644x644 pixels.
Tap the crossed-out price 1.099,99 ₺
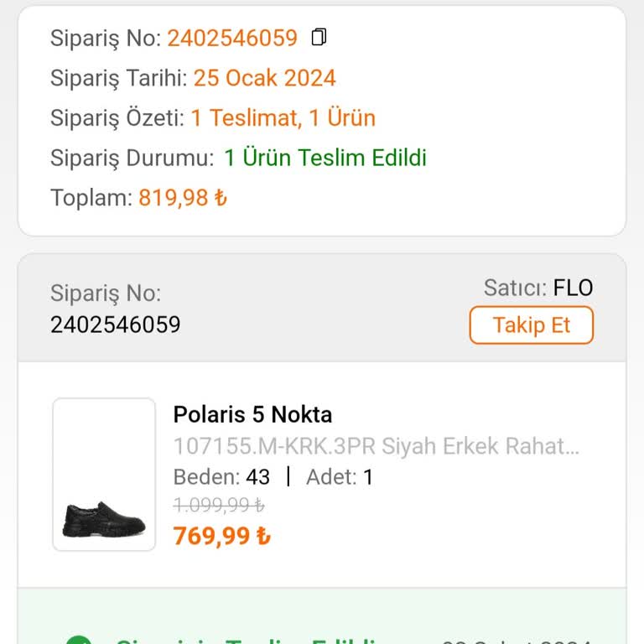tap(219, 505)
